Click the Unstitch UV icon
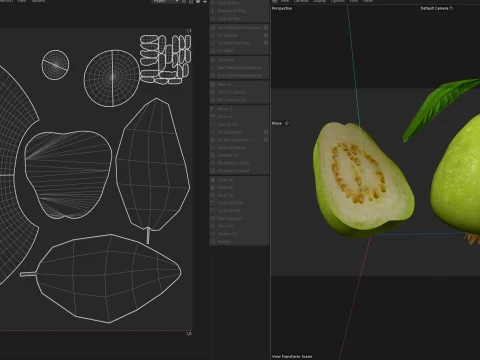The width and height of the screenshot is (480, 360). tap(213, 155)
